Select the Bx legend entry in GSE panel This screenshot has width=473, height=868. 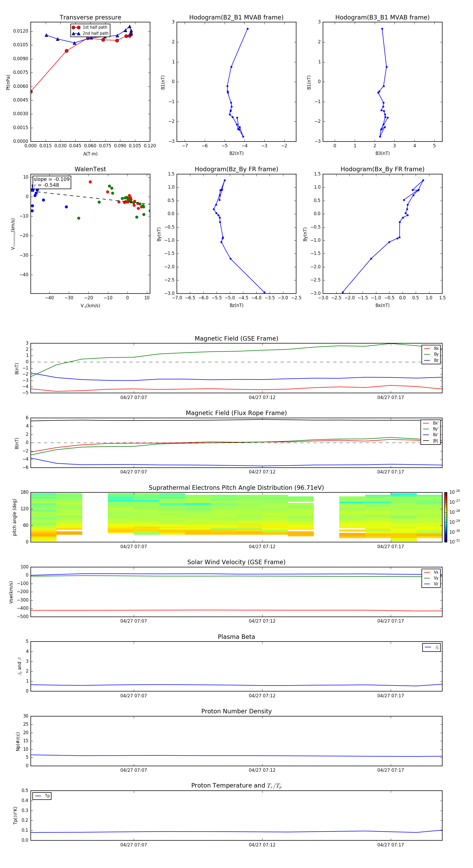[431, 349]
